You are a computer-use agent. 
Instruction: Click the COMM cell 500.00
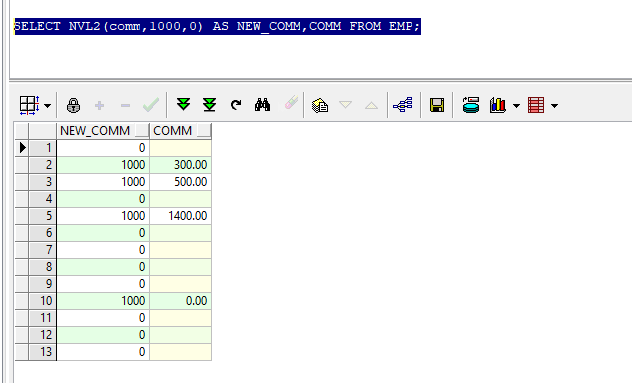180,182
